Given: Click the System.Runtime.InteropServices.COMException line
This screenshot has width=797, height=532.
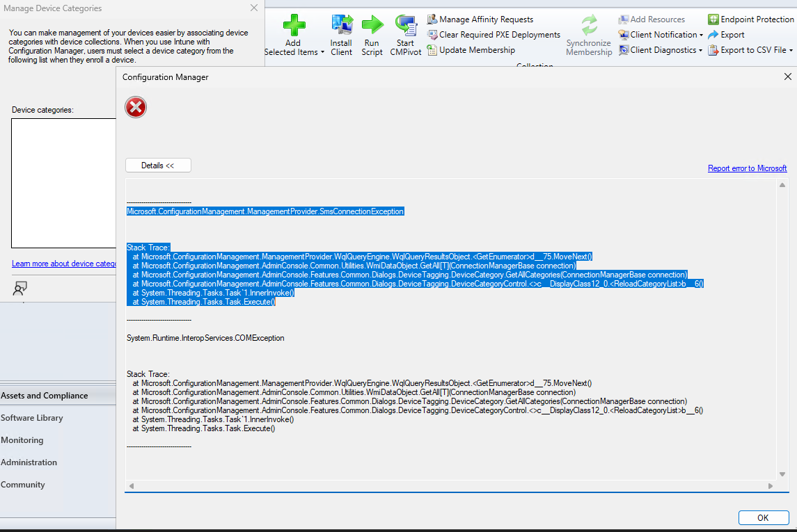Looking at the screenshot, I should pos(205,338).
